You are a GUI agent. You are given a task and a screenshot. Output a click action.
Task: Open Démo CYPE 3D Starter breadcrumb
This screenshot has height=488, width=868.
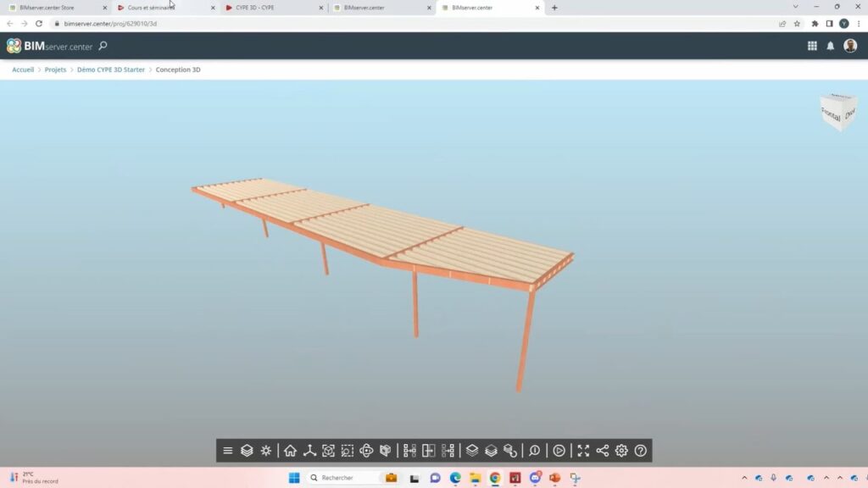(x=111, y=69)
